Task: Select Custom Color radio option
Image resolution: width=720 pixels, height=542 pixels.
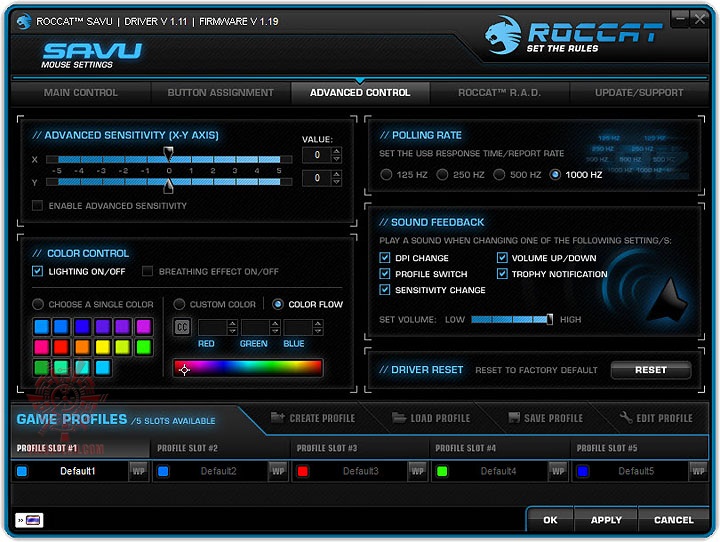Action: pos(179,304)
